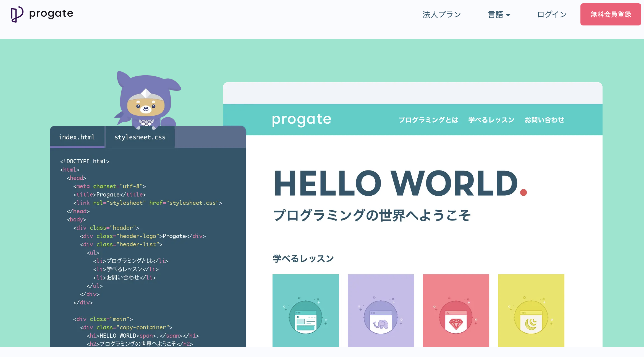Click the div class="header-logo" line
Viewport: 644px width, 357px height.
point(143,236)
